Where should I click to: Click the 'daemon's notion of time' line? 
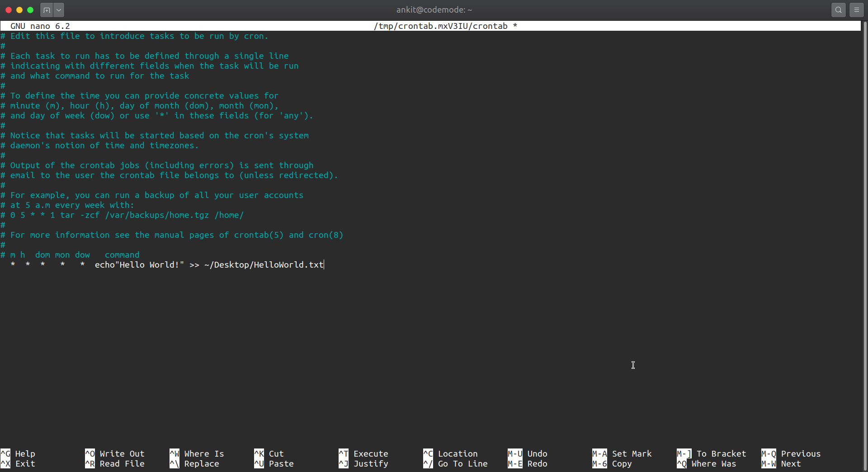[99, 146]
